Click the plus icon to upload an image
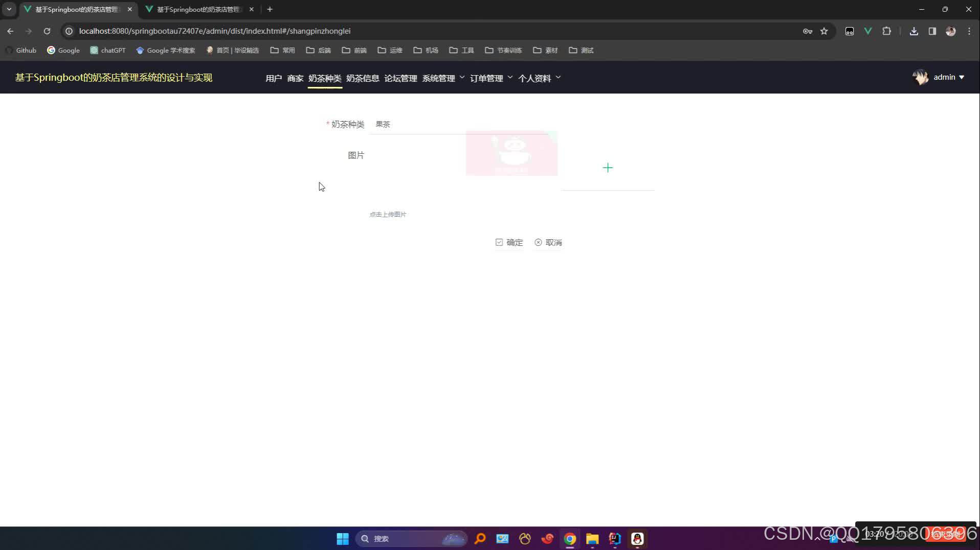Screen dimensions: 980x550 (x=608, y=167)
